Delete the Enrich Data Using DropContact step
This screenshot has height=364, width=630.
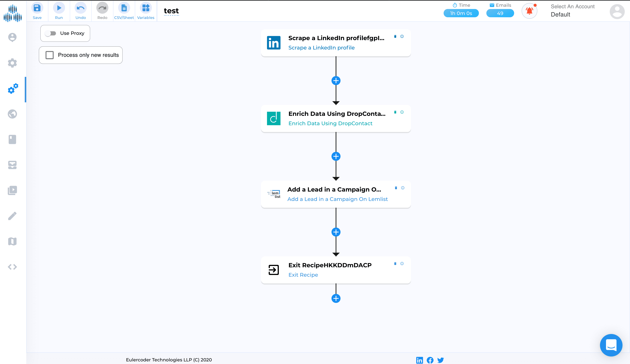tap(395, 112)
